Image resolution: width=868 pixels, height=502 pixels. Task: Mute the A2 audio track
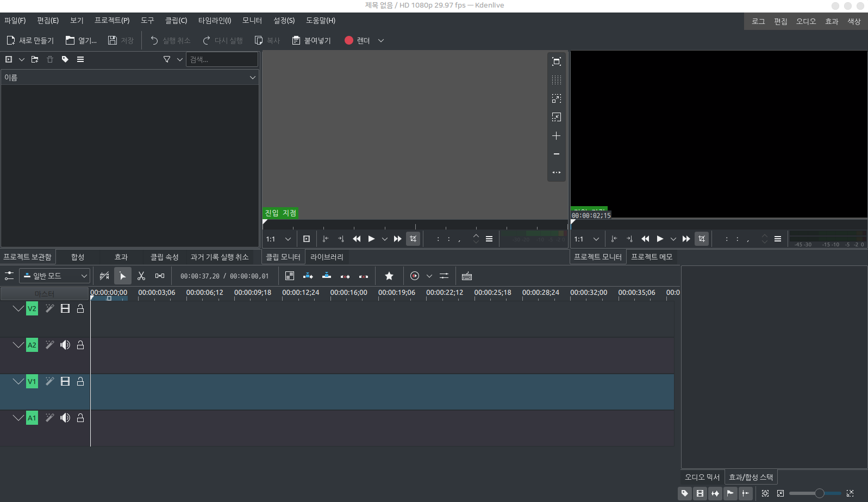(65, 345)
